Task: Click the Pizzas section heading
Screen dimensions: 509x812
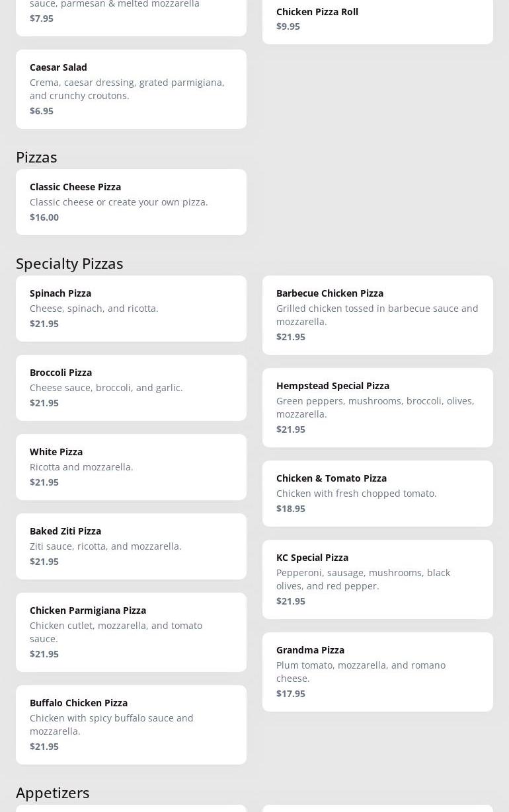Action: (36, 157)
